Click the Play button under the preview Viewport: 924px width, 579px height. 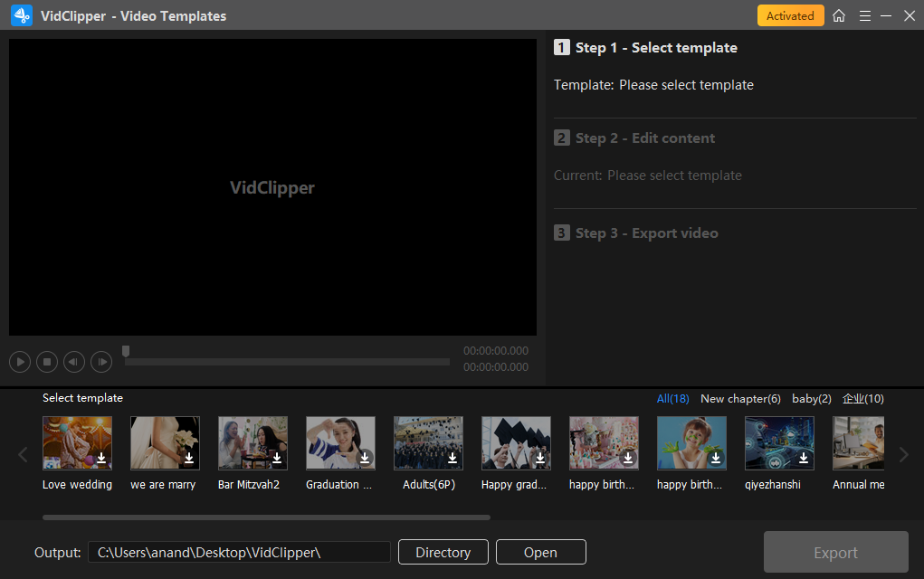pos(20,362)
